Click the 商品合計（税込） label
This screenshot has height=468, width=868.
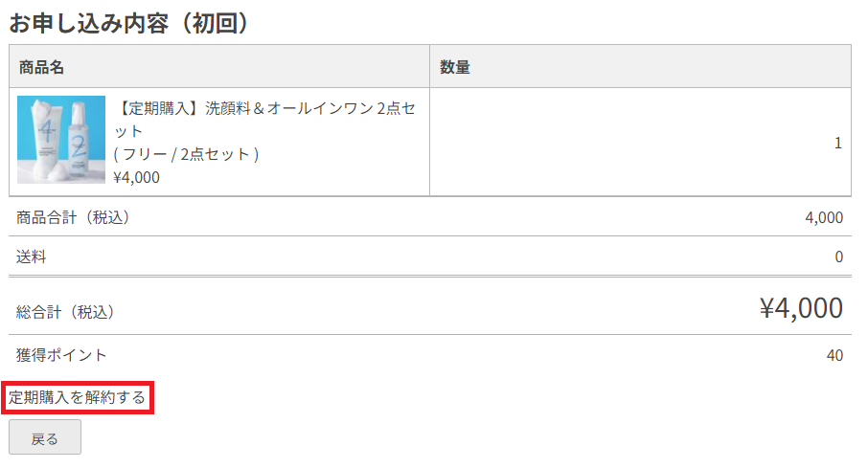pos(73,217)
